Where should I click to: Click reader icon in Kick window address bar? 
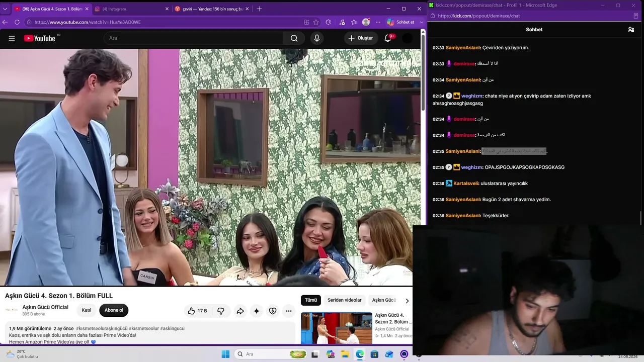click(x=636, y=16)
